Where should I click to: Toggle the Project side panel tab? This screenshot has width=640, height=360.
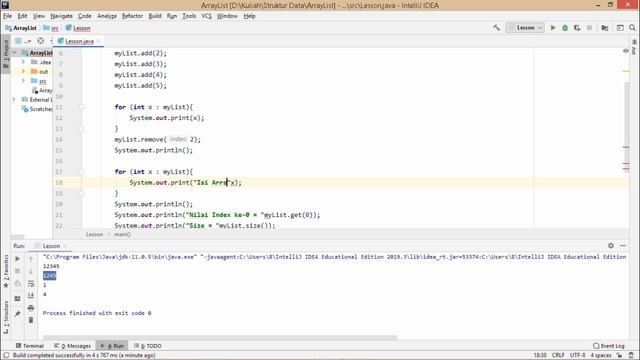(x=6, y=53)
